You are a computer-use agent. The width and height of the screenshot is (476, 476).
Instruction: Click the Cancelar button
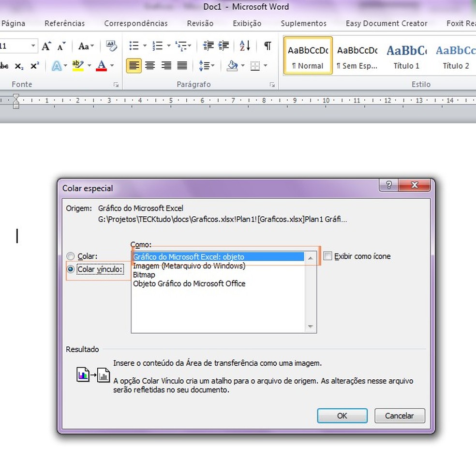click(x=399, y=416)
